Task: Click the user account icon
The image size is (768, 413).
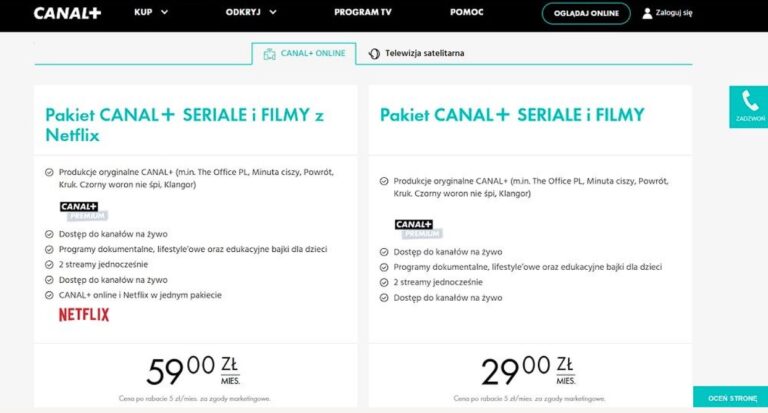Action: 647,13
